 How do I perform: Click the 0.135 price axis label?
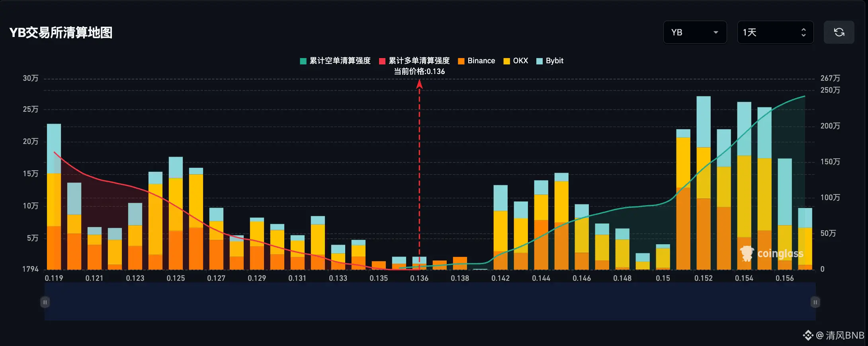(x=379, y=278)
